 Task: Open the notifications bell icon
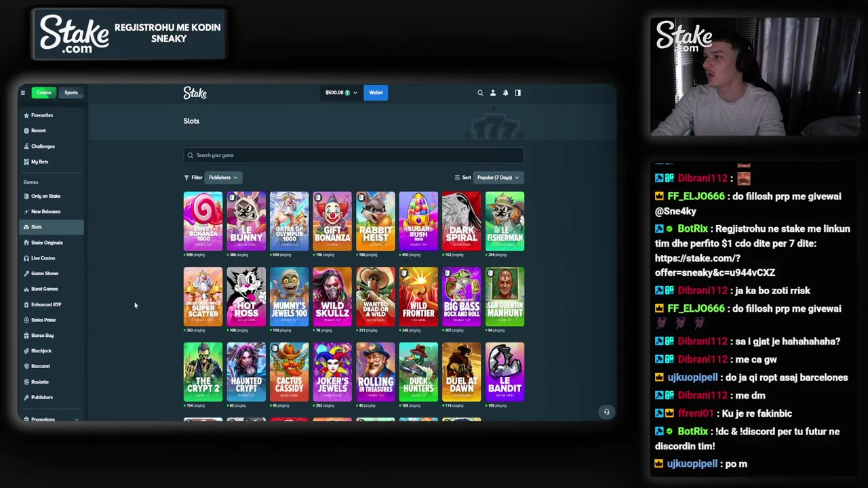[505, 93]
